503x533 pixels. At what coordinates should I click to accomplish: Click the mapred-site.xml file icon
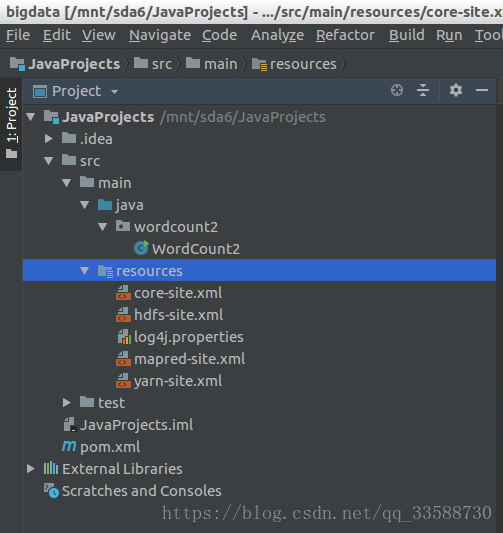123,359
